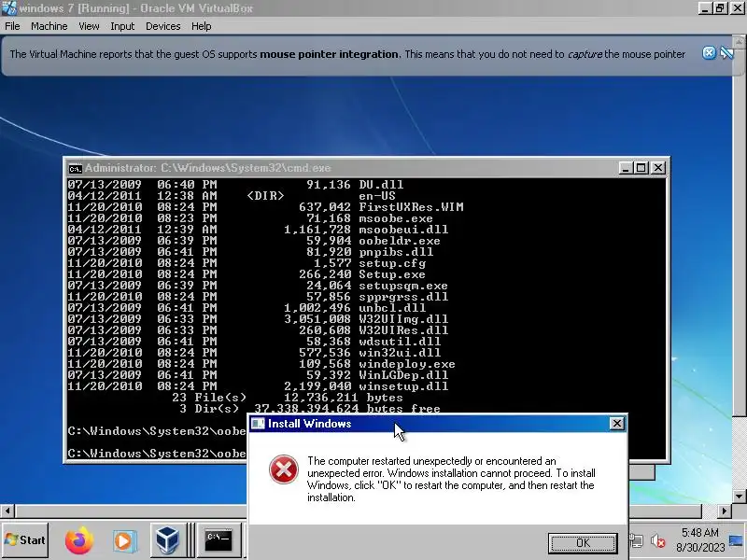Click the muted volume tray icon

point(658,541)
